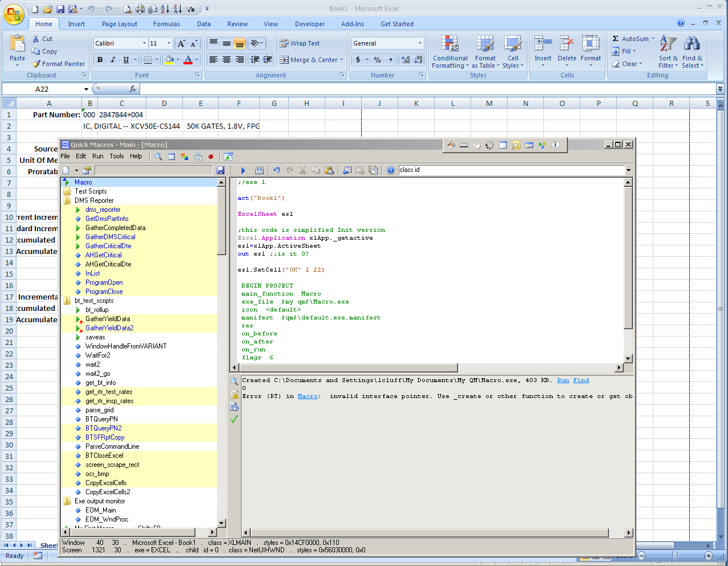Toggle center horizontal alignment
The width and height of the screenshot is (728, 566).
[x=227, y=60]
